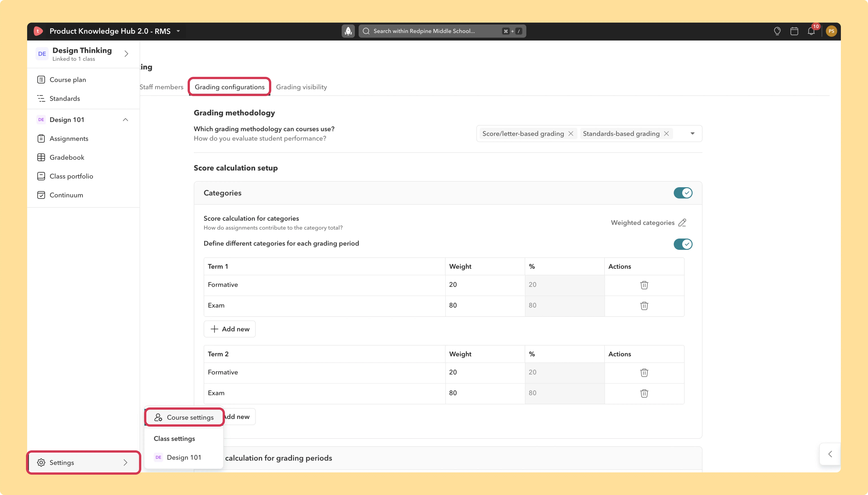Remove Score/letter-based grading tag
Viewport: 868px width, 495px height.
pos(571,134)
